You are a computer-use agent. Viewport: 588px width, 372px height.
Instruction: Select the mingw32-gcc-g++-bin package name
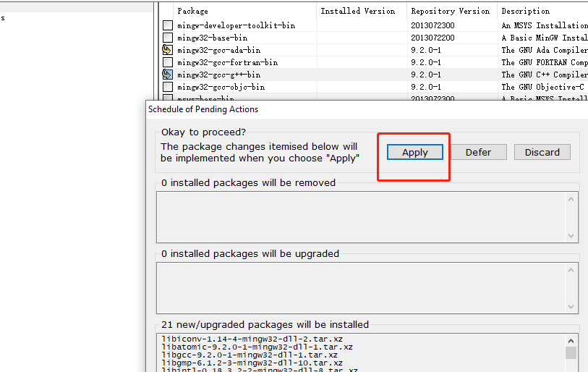pyautogui.click(x=218, y=75)
